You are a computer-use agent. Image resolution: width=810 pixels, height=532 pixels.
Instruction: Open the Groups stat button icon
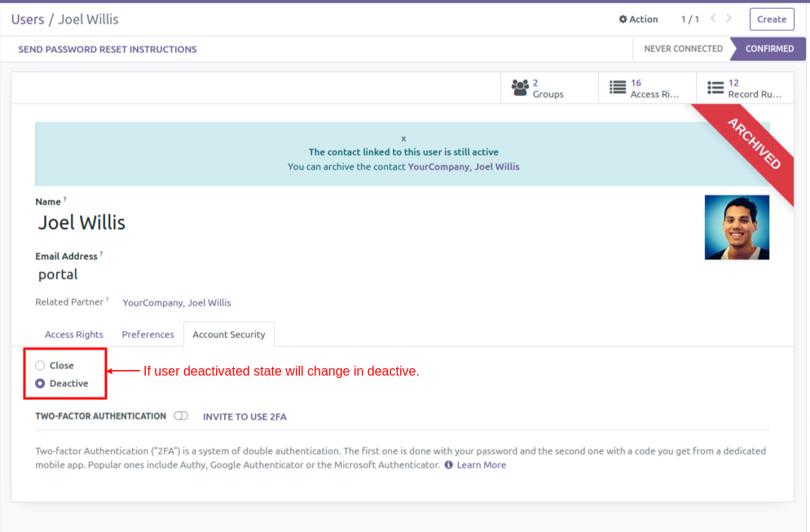[520, 88]
